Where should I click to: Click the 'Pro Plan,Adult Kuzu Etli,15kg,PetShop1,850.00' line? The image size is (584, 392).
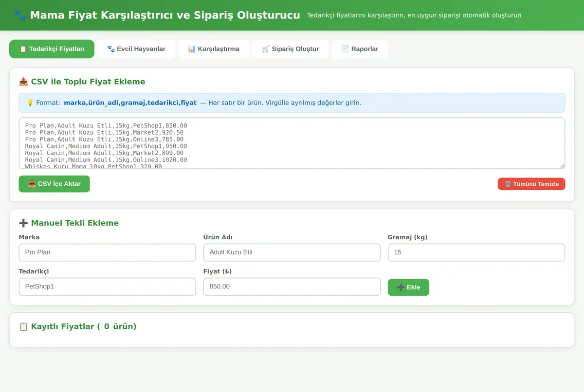tap(106, 125)
